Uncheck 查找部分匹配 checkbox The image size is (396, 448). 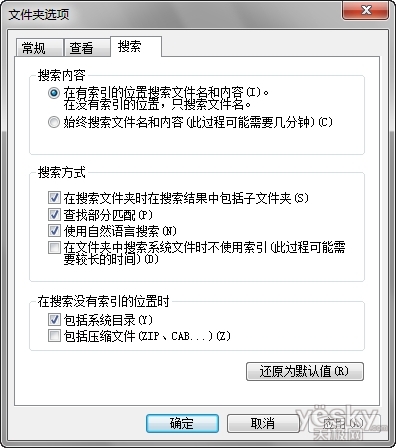point(54,214)
